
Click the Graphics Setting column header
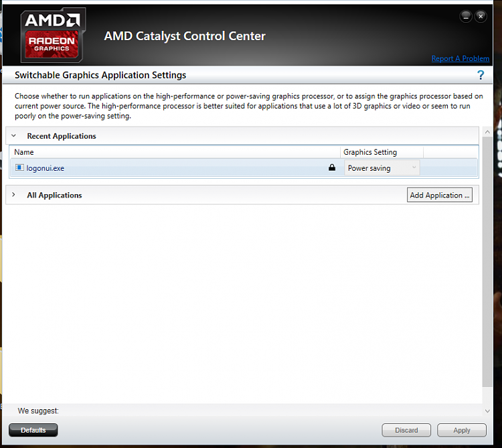(382, 152)
